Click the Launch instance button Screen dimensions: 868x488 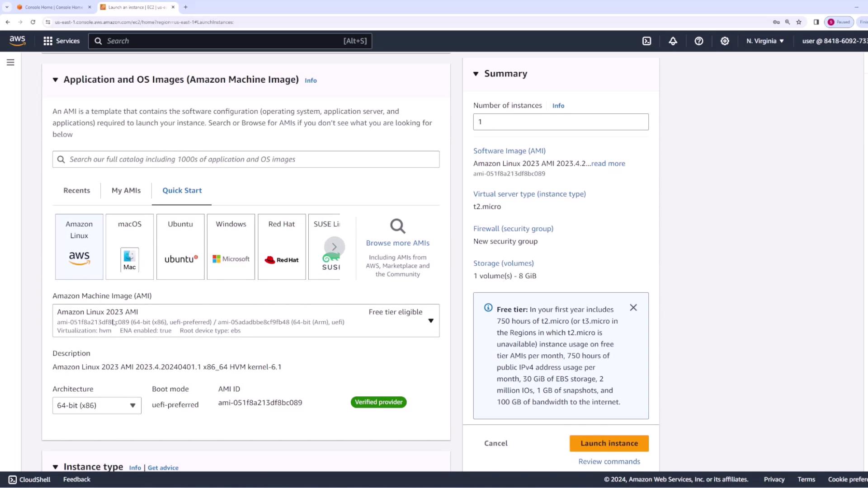tap(609, 443)
